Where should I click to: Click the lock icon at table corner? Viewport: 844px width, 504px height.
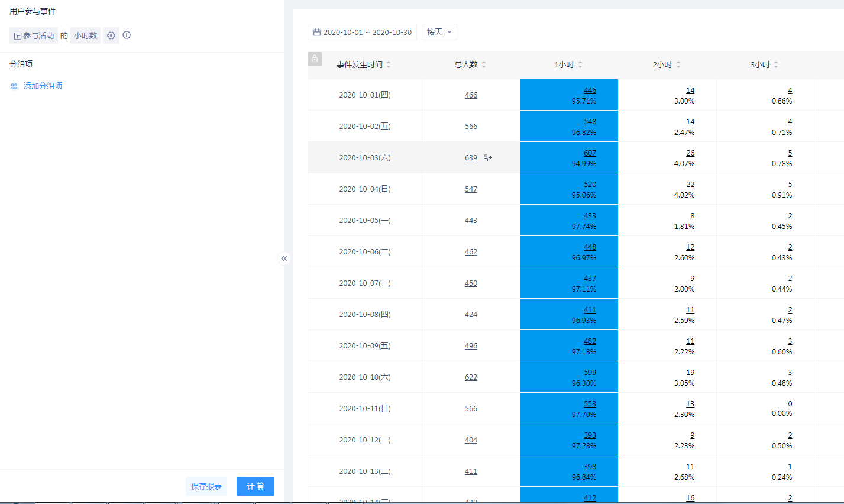coord(315,59)
